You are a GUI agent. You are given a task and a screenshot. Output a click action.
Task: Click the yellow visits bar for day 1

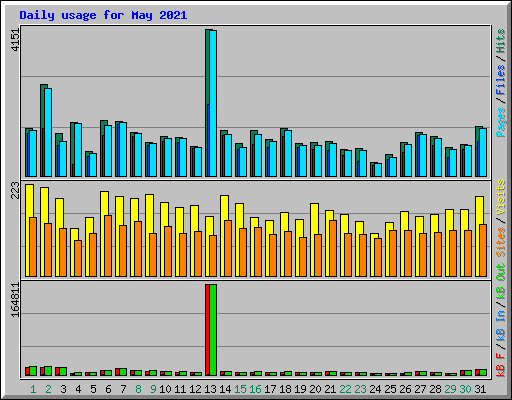click(x=28, y=230)
